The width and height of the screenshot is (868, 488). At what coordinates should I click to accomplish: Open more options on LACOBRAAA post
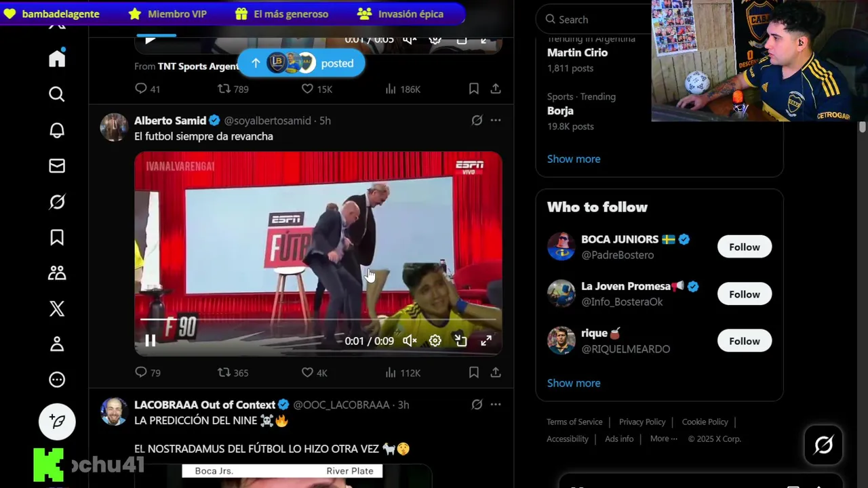[x=496, y=405]
